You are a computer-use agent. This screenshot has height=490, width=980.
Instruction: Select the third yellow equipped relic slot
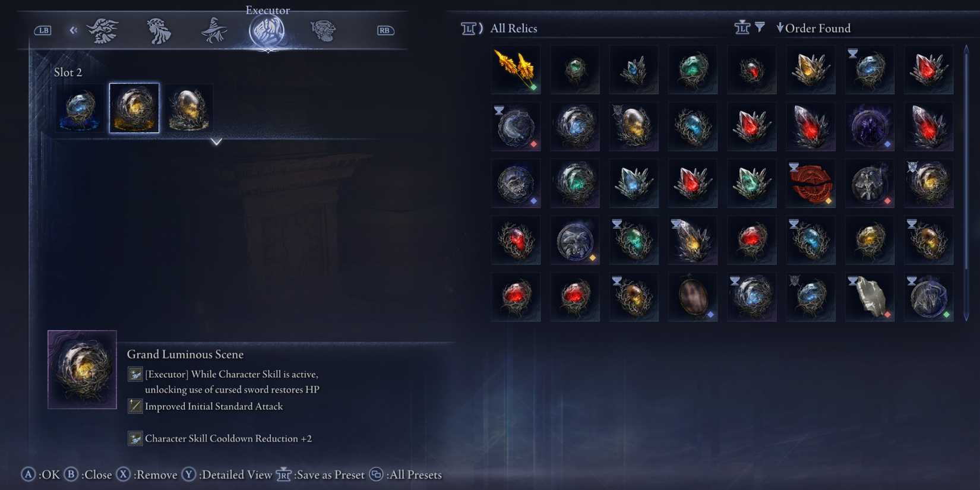(189, 108)
